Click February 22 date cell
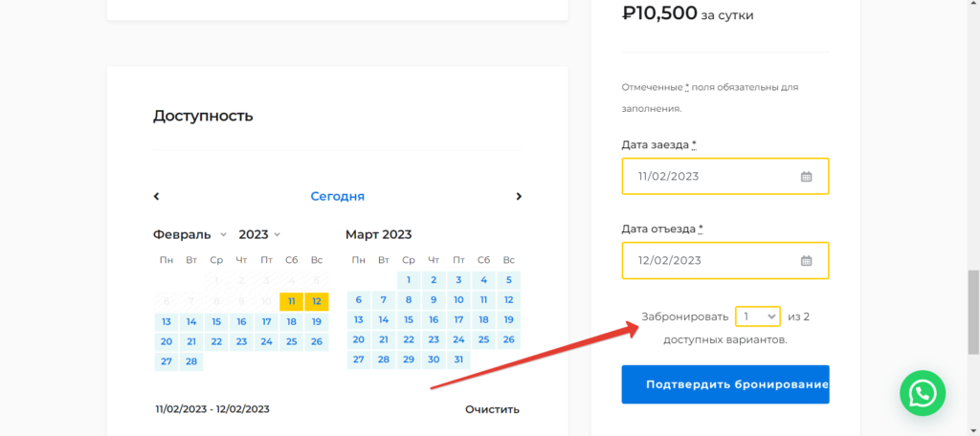 click(x=216, y=341)
